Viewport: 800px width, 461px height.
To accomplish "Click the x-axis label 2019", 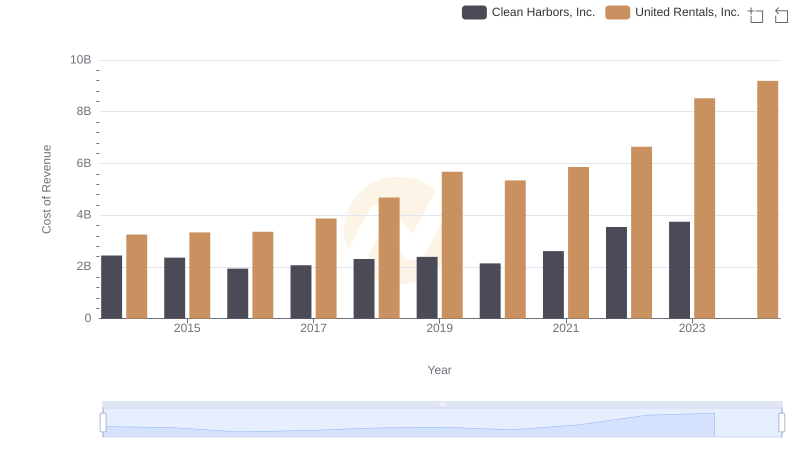I will 439,328.
